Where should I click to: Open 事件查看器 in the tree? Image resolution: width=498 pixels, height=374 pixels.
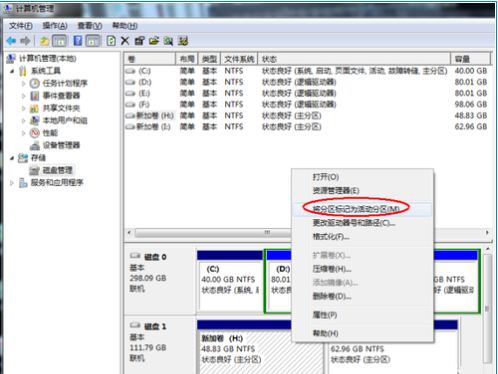pyautogui.click(x=61, y=96)
